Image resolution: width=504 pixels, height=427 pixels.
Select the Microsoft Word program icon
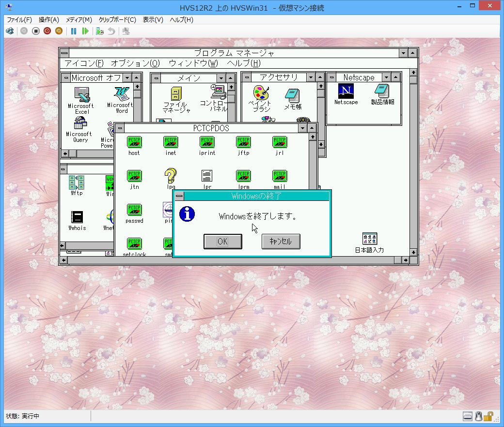(121, 100)
